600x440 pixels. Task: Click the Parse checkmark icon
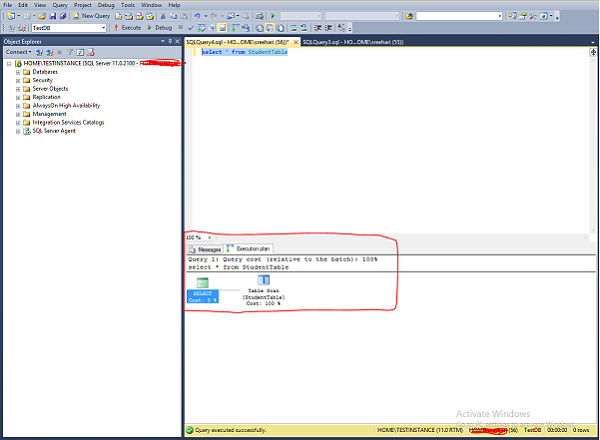click(x=191, y=28)
